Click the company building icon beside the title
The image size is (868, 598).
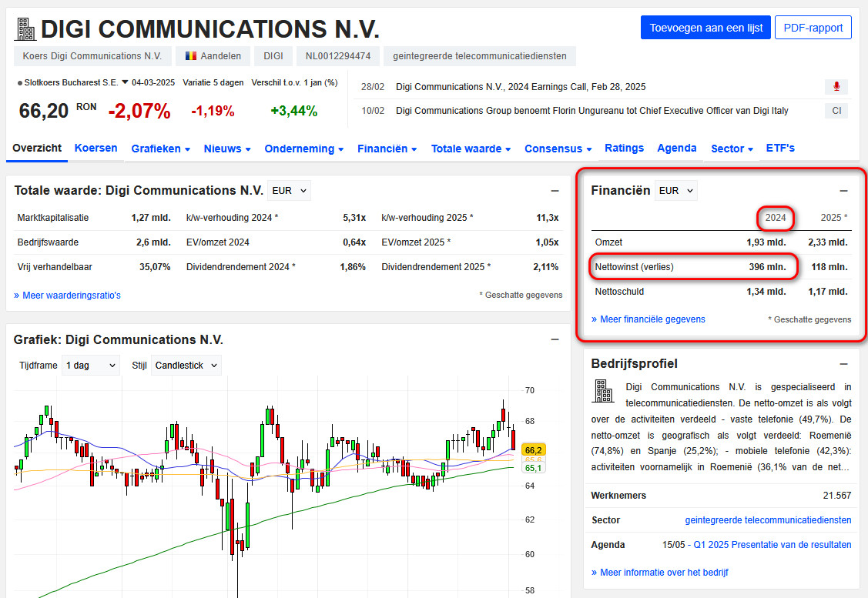click(25, 29)
